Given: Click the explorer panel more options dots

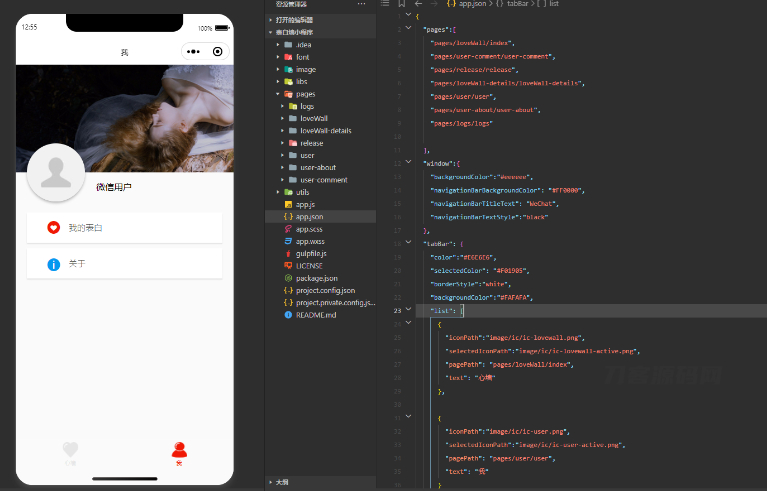Looking at the screenshot, I should click(361, 4).
